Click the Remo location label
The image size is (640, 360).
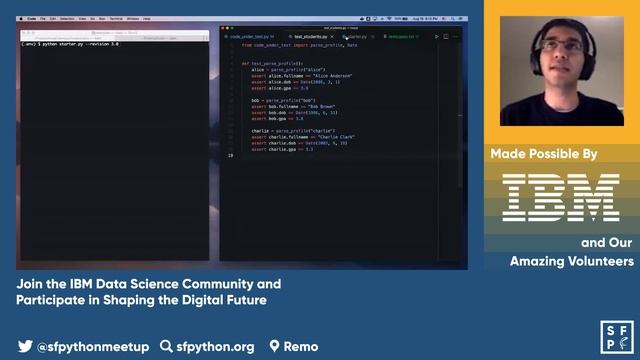coord(301,347)
